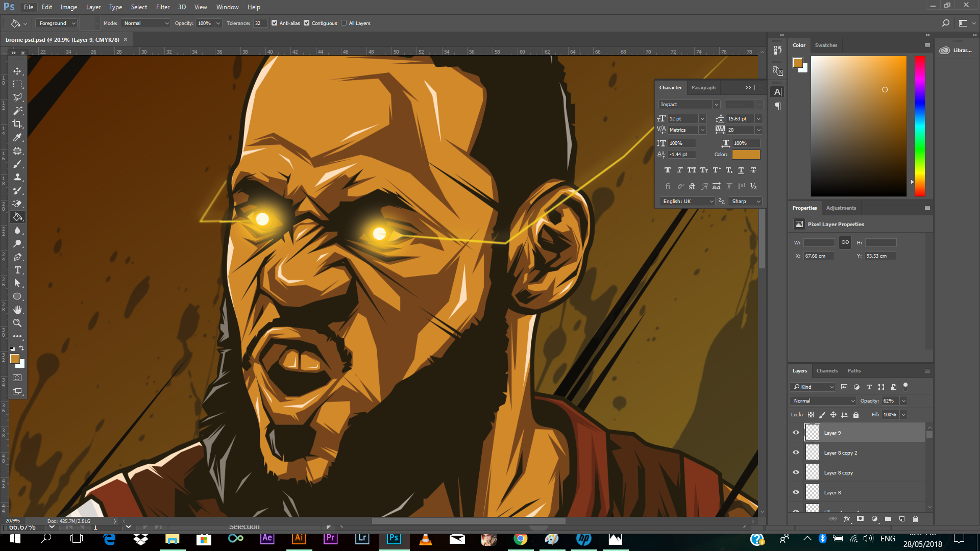
Task: Open the Foreground fill source dropdown
Action: click(56, 23)
